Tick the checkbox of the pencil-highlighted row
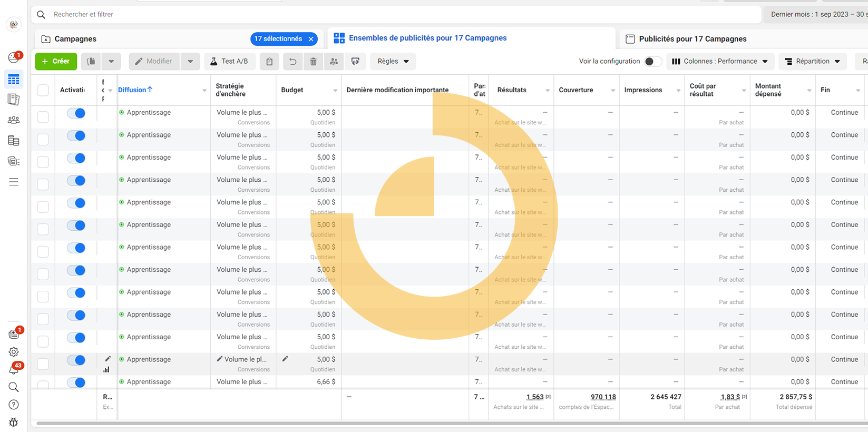The image size is (868, 432). (x=43, y=364)
